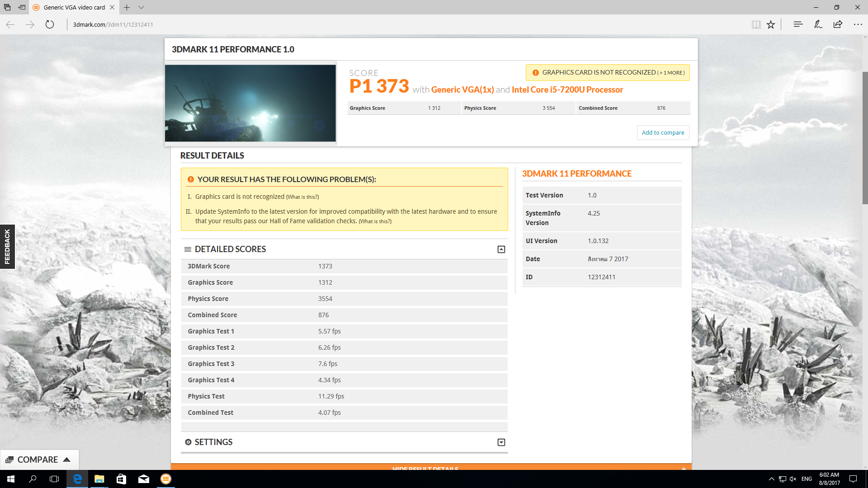Refresh the 3DMark results page
The height and width of the screenshot is (488, 868).
50,25
